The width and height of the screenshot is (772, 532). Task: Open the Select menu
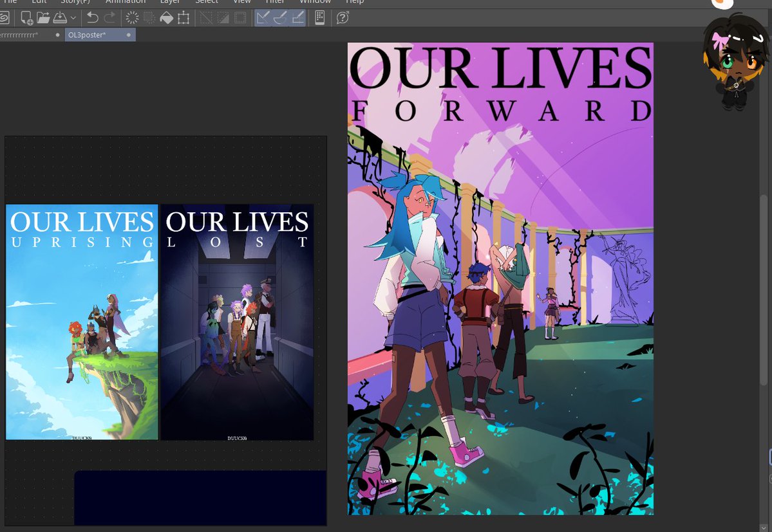pyautogui.click(x=206, y=1)
